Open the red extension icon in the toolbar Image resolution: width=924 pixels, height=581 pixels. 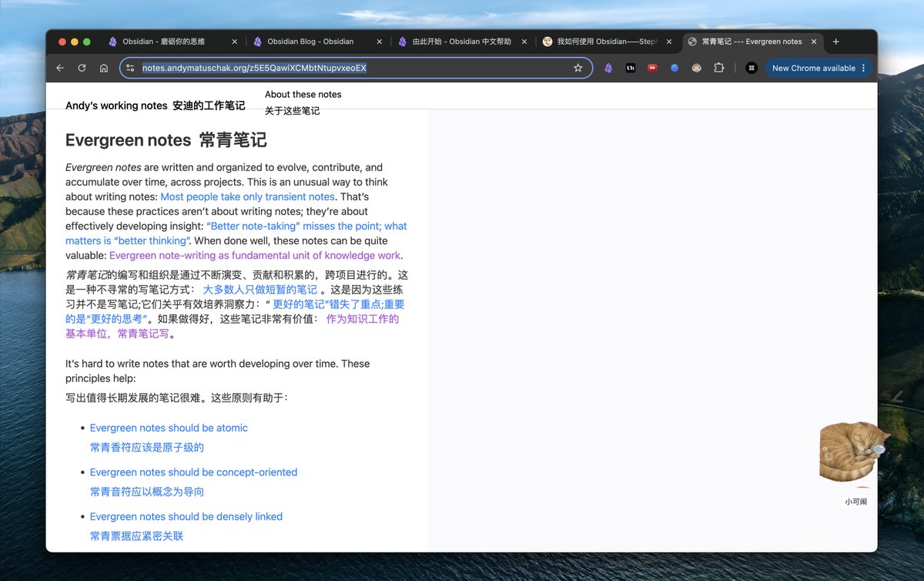pos(652,68)
